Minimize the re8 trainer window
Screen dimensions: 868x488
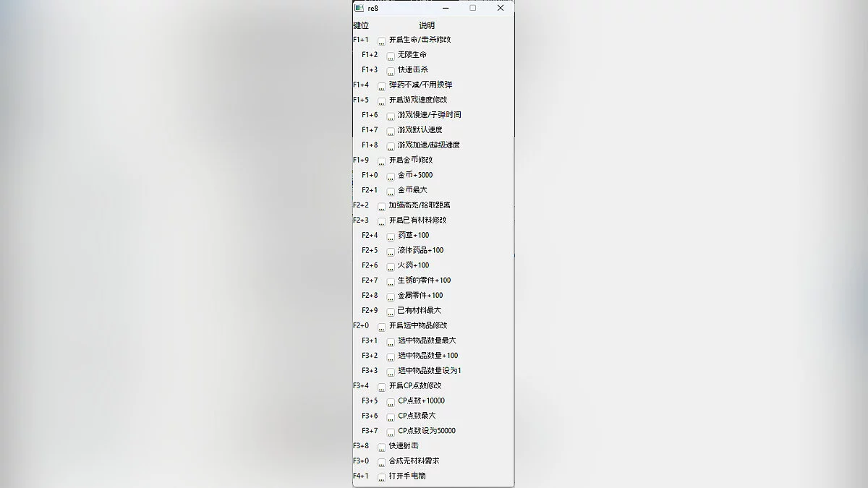tap(446, 8)
